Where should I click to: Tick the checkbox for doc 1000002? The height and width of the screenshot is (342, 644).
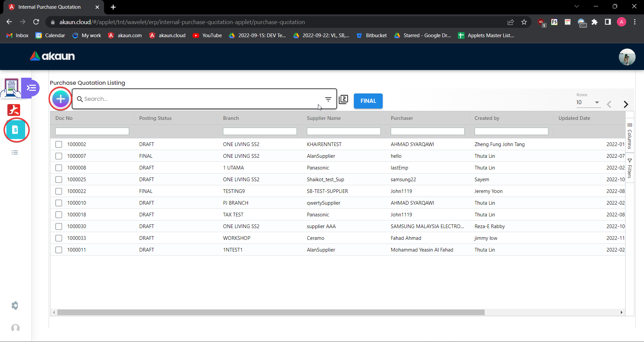click(x=59, y=144)
